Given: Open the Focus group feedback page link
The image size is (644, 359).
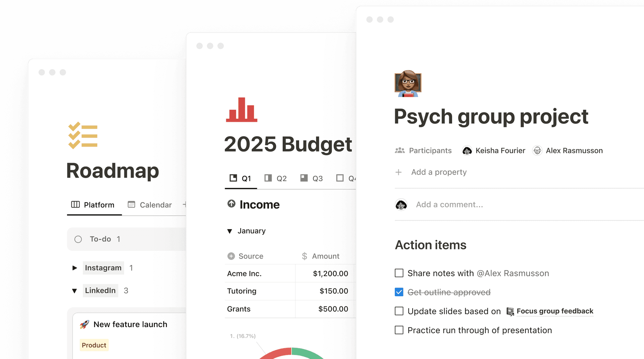Looking at the screenshot, I should 554,311.
